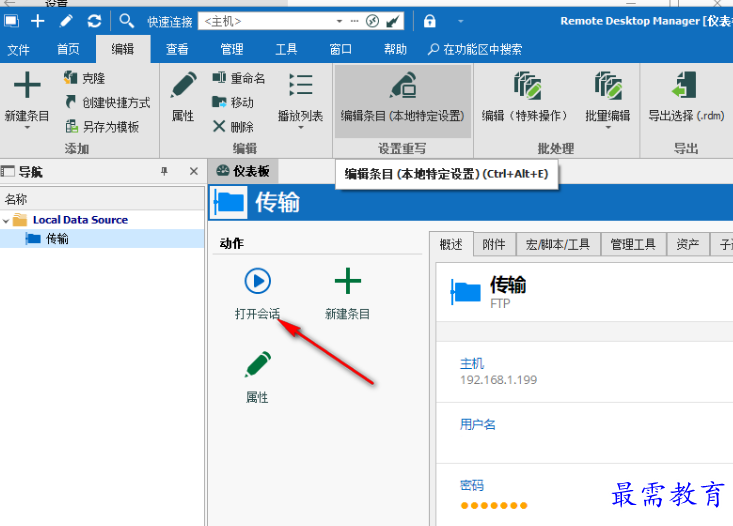Click the New entry plus icon in quick access toolbar
733x526 pixels.
pos(37,21)
